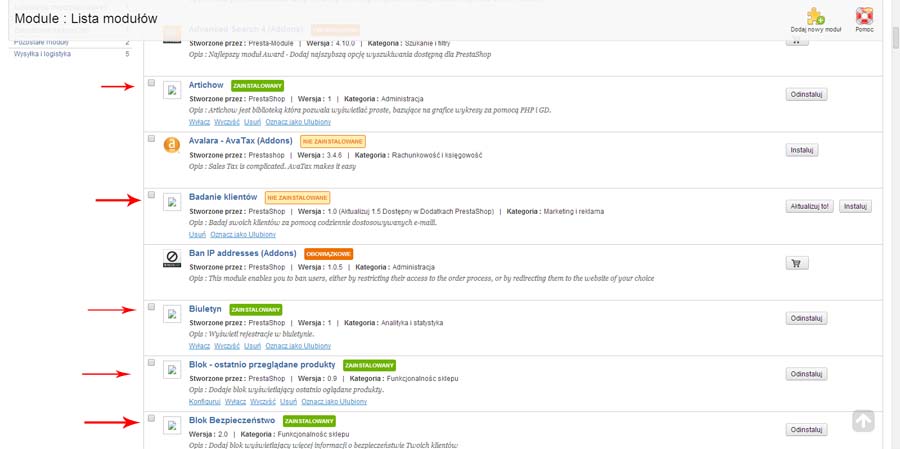Click Usuń link under Biuletyn

click(x=252, y=346)
